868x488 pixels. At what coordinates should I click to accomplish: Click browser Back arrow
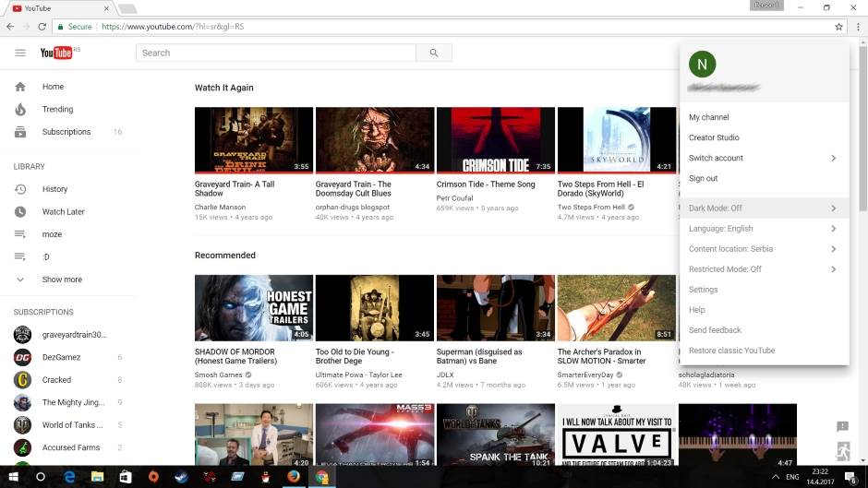tap(10, 26)
